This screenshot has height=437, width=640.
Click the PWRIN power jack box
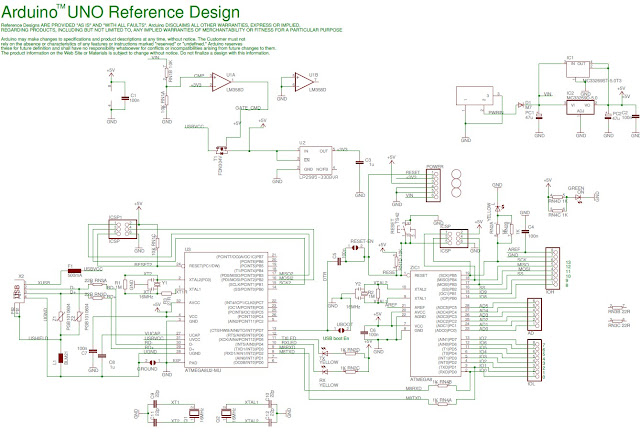click(475, 96)
